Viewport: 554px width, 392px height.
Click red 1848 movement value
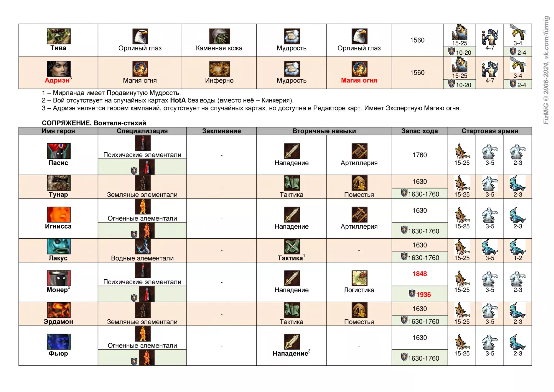click(419, 274)
